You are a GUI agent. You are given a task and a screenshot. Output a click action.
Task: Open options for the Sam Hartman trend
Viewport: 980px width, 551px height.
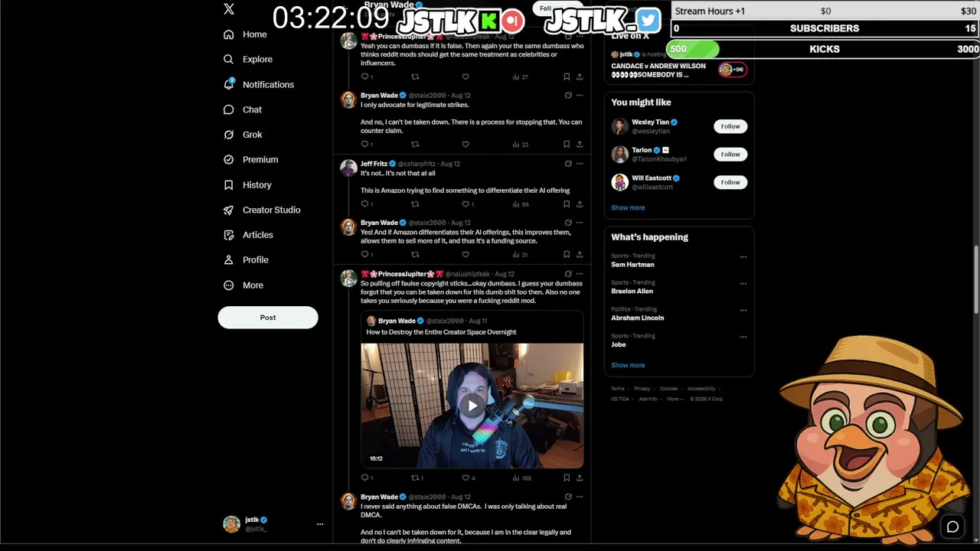point(743,257)
